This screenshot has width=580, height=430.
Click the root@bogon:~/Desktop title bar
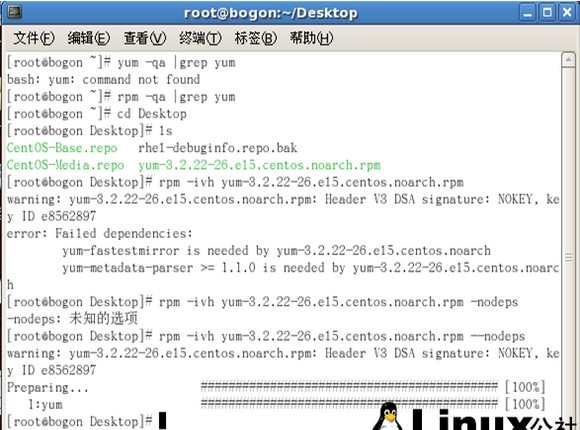pos(271,13)
